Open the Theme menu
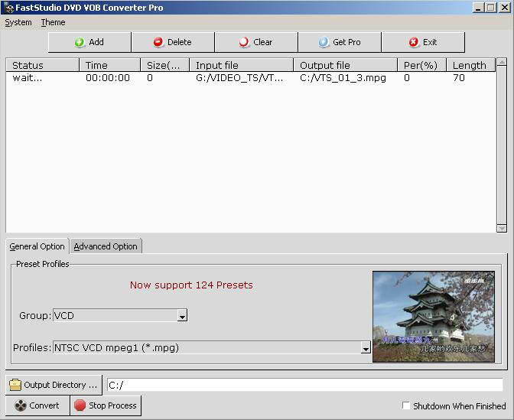 (53, 23)
